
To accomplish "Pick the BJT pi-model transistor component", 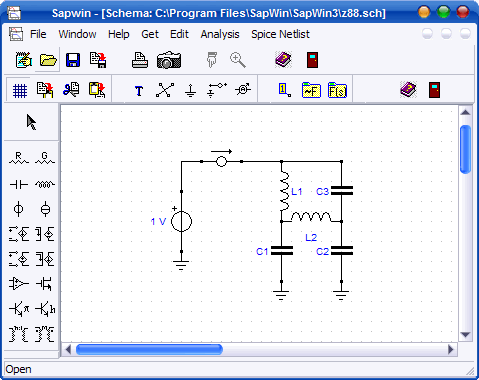I will point(19,309).
